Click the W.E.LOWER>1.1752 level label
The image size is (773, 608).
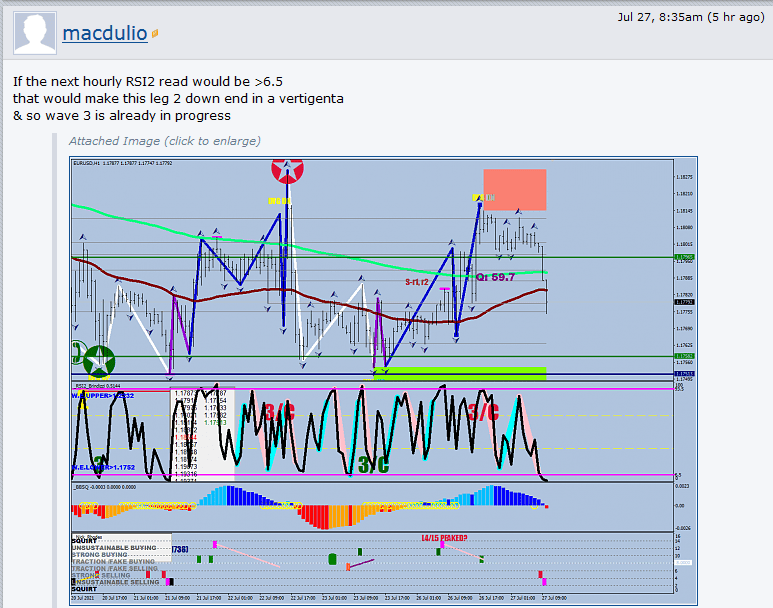[103, 467]
